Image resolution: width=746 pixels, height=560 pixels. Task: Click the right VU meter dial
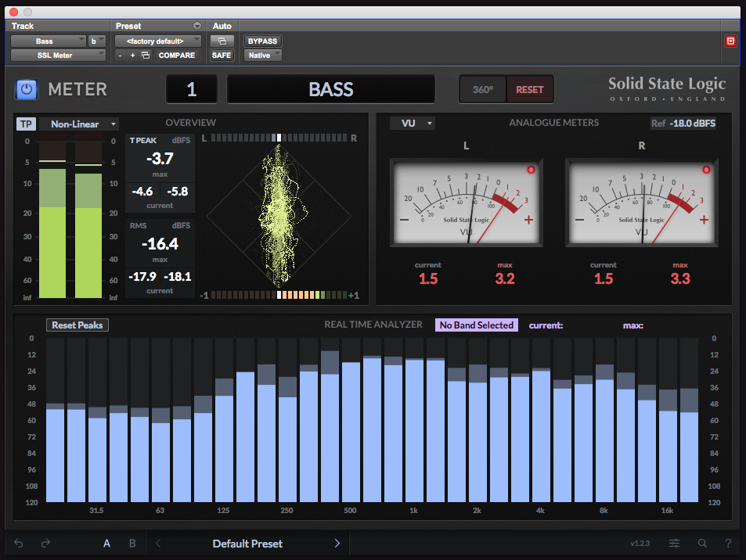click(x=641, y=203)
